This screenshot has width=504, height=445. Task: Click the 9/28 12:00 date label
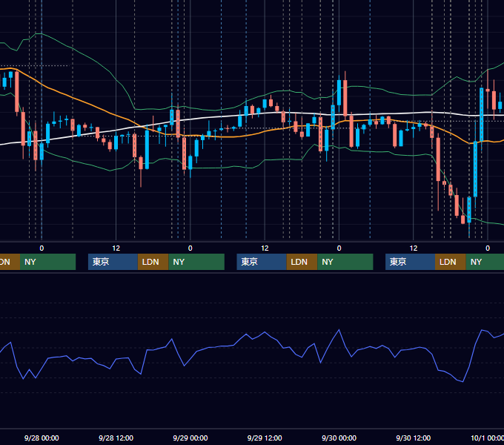click(x=116, y=438)
